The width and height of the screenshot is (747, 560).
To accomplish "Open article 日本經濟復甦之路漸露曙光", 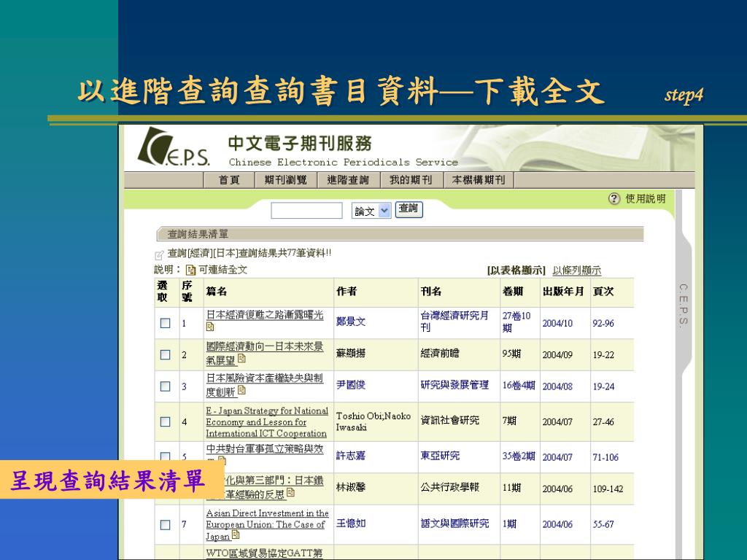I will click(264, 315).
